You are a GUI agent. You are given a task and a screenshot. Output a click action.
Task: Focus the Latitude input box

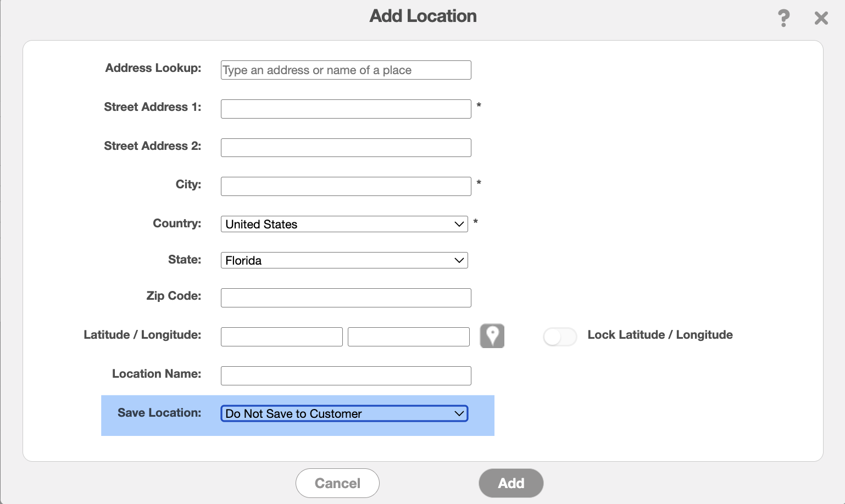point(282,337)
